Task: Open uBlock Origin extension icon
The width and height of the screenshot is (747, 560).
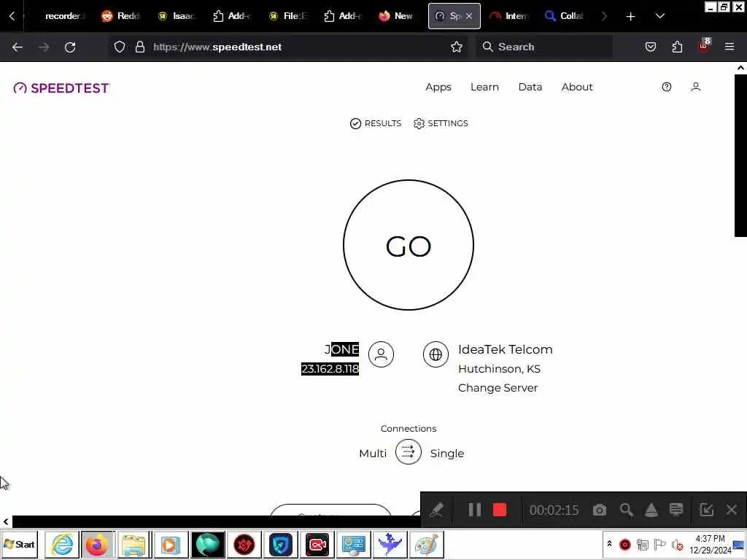Action: click(x=704, y=46)
